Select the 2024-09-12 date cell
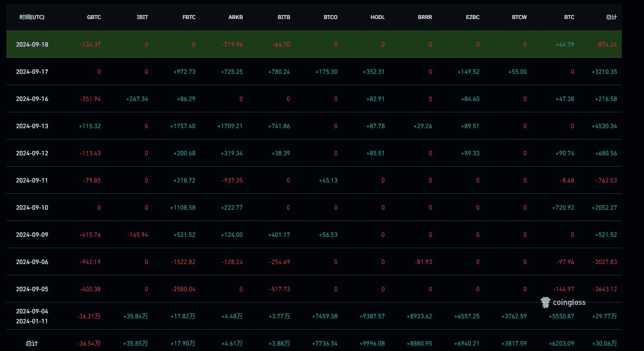Viewport: 644px width, 351px height. point(32,153)
